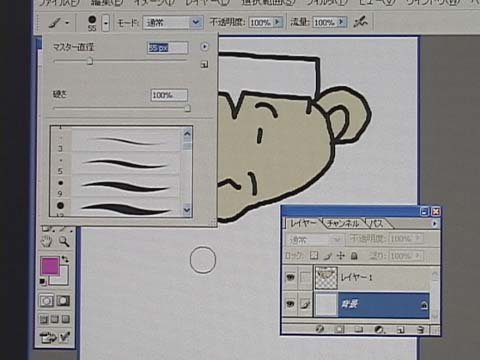This screenshot has width=480, height=360.
Task: Open the magenta foreground color swatch
Action: tap(50, 266)
